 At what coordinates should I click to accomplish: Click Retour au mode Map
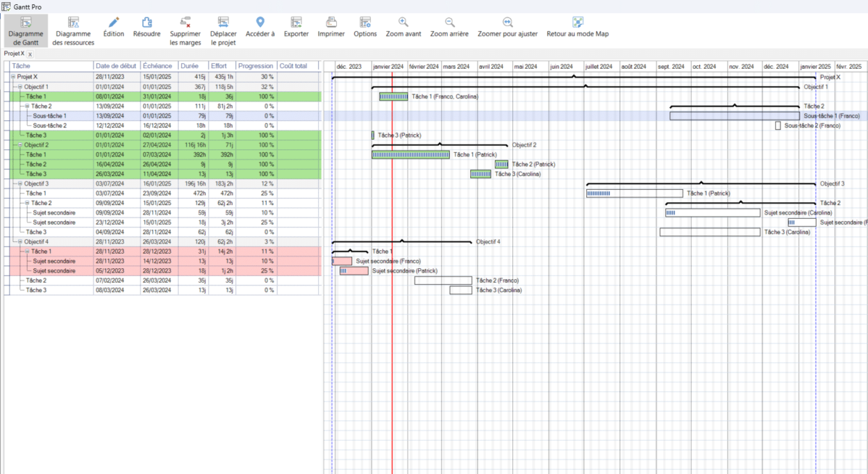click(577, 22)
